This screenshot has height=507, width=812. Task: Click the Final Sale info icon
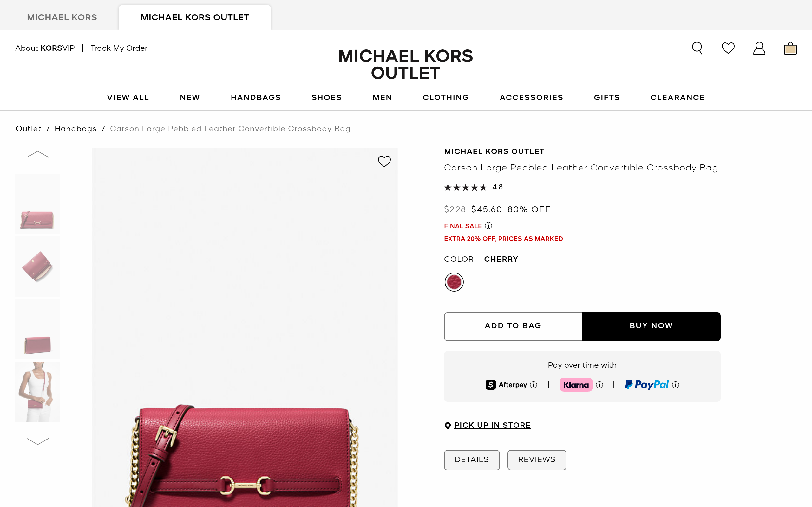pos(488,226)
